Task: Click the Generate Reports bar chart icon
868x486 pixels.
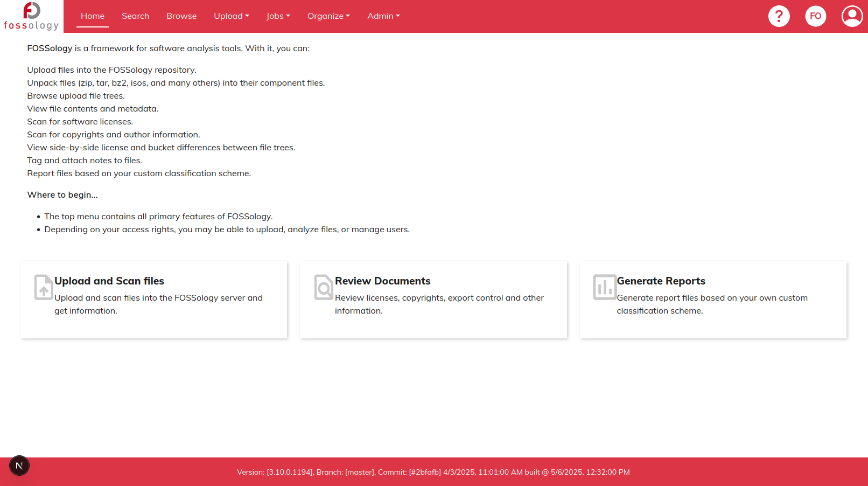Action: pyautogui.click(x=604, y=287)
